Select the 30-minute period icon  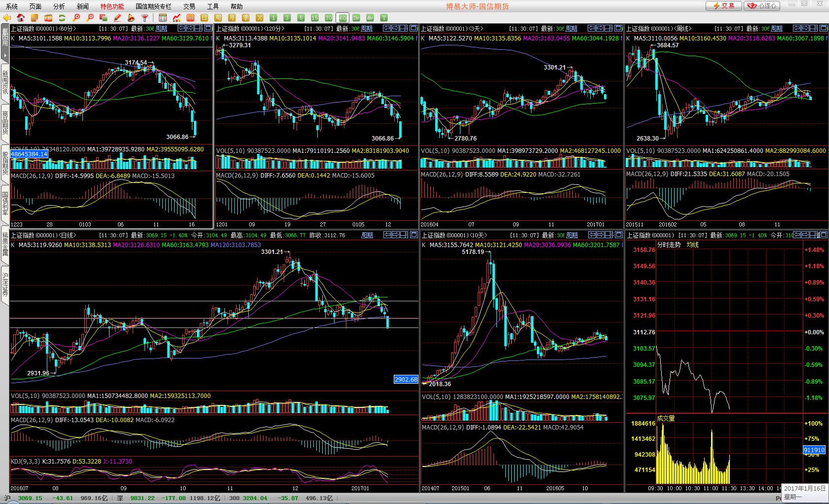[329, 18]
